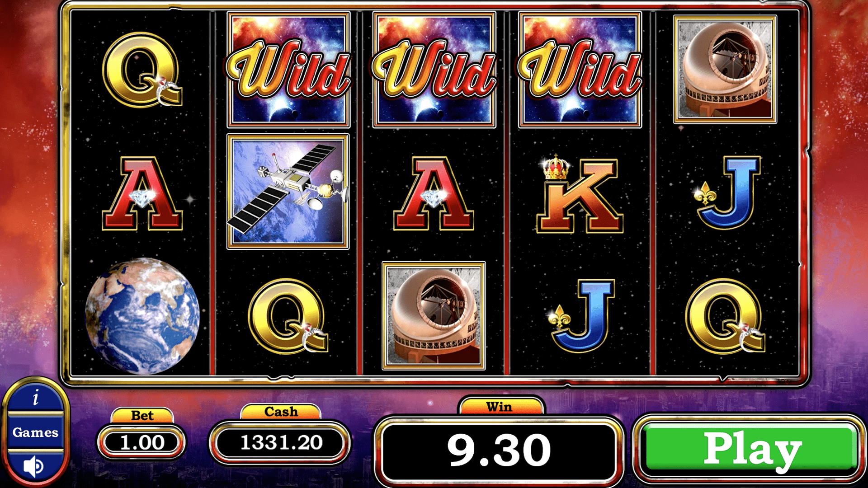The height and width of the screenshot is (488, 868).
Task: Click the crowned K symbol
Action: click(580, 194)
